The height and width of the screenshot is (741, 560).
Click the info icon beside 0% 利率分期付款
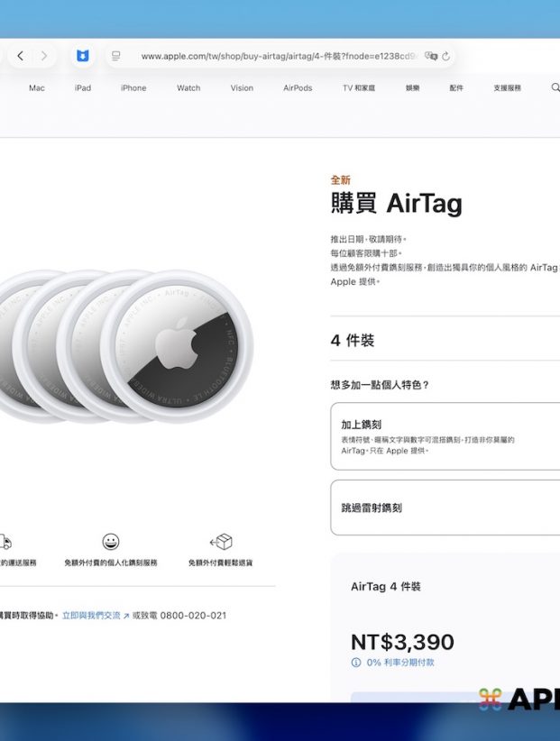356,663
